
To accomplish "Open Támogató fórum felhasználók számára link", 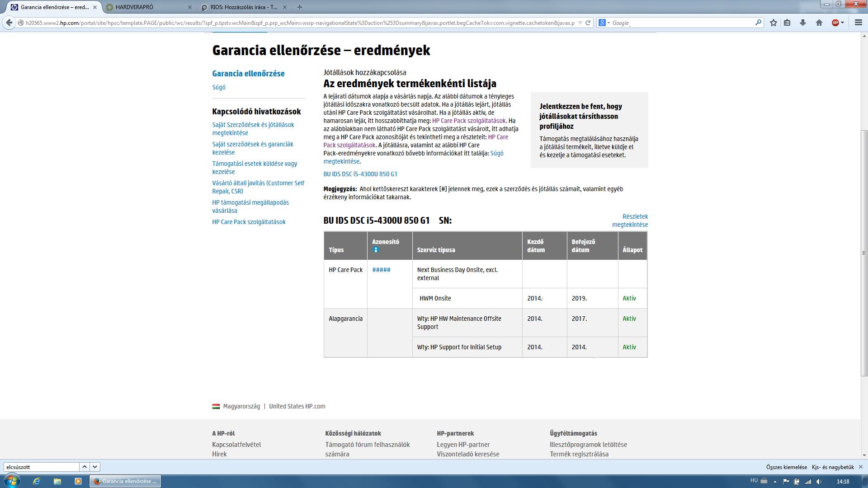I will click(368, 449).
